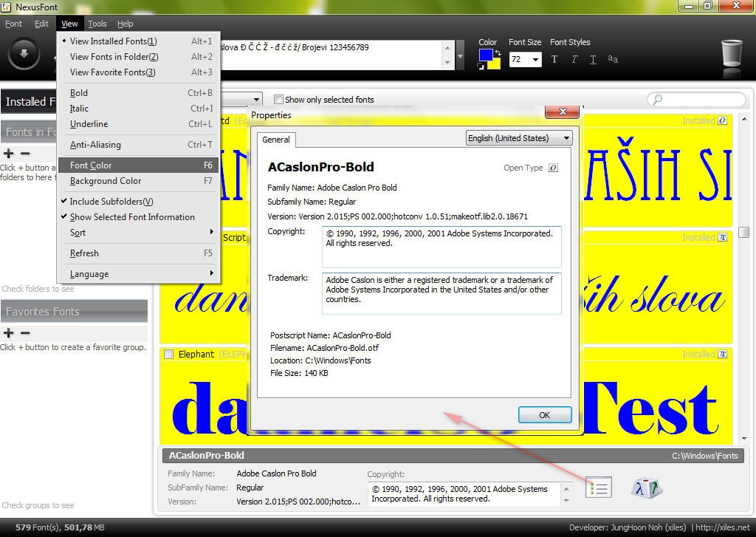Open the character map cube icon

point(647,488)
